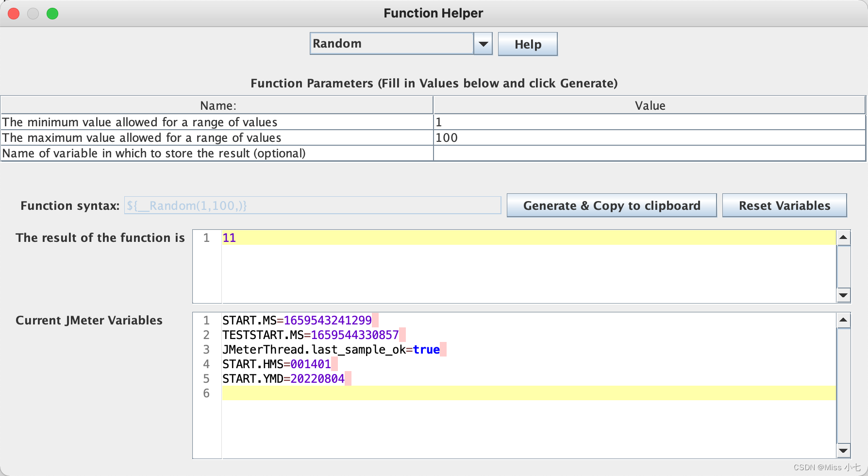This screenshot has width=868, height=476.
Task: Click the Reset Variables button
Action: point(785,205)
